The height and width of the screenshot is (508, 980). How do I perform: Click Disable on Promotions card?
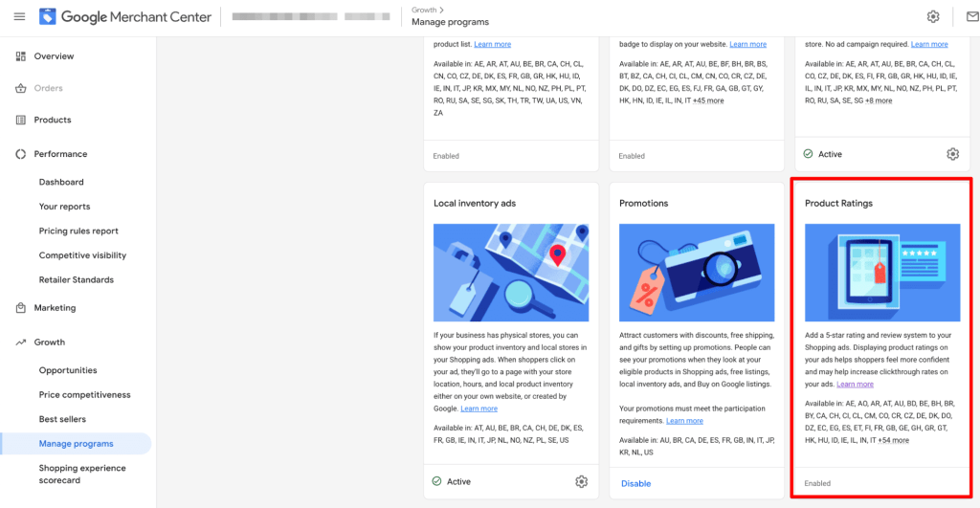635,484
